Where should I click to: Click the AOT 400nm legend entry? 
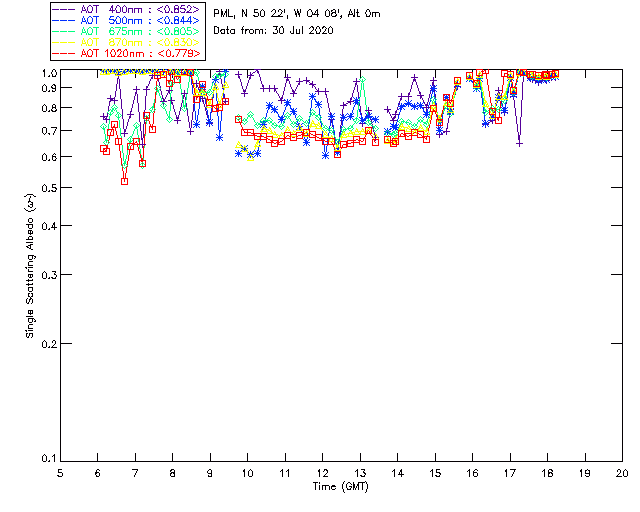[x=127, y=9]
